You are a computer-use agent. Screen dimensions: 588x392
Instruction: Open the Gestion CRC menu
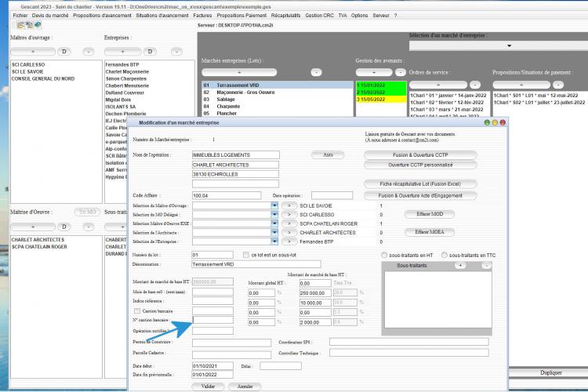tap(320, 16)
